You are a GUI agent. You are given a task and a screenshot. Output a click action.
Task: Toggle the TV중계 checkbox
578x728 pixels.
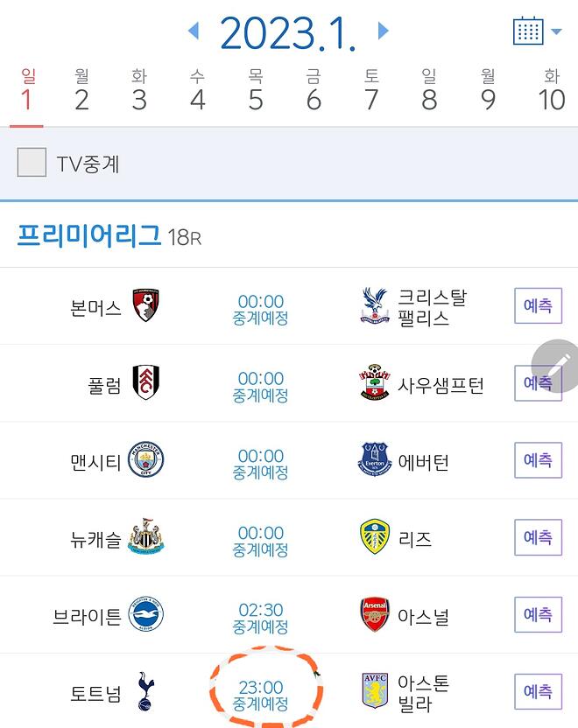[32, 163]
